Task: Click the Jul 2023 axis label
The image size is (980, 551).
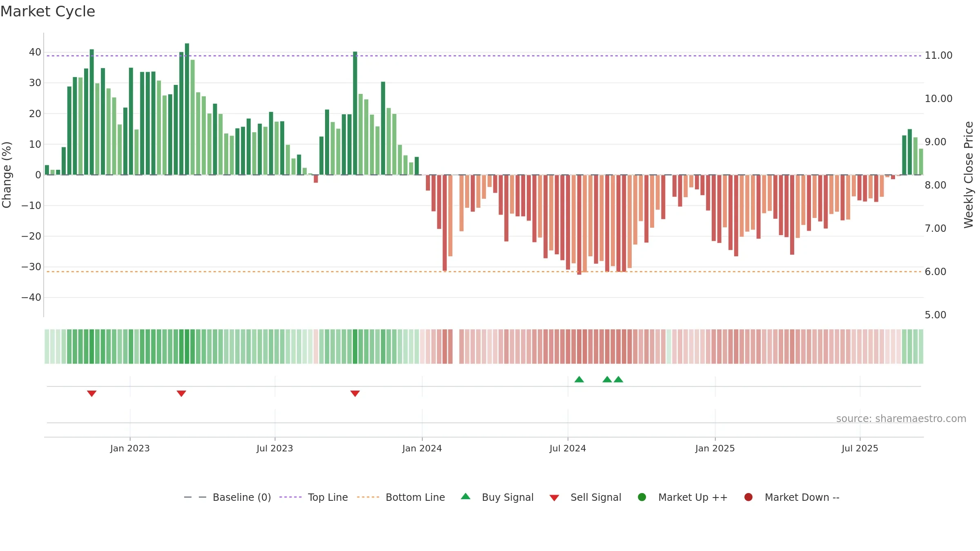Action: click(275, 448)
